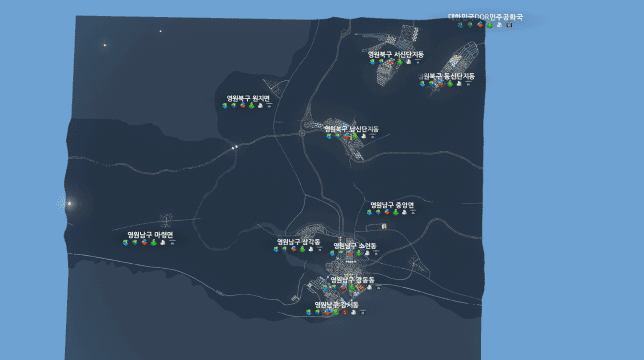Click the film-strip icon under 민주공화국 label
644x360 pixels.
[x=509, y=25]
